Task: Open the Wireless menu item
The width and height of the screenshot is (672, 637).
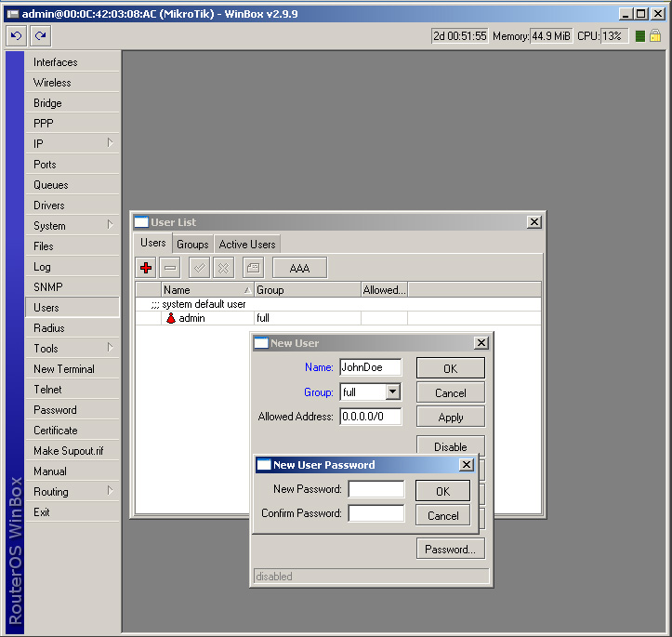Action: [72, 83]
